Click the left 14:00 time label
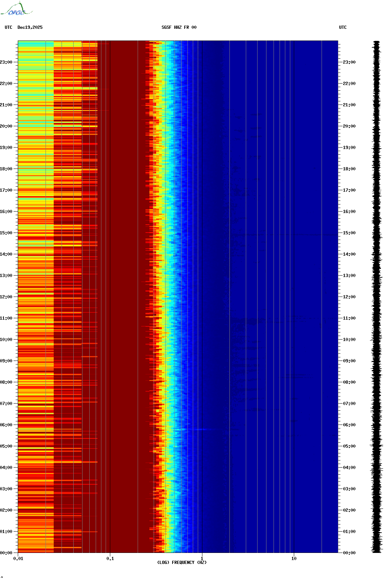This screenshot has width=392, height=581. click(6, 254)
